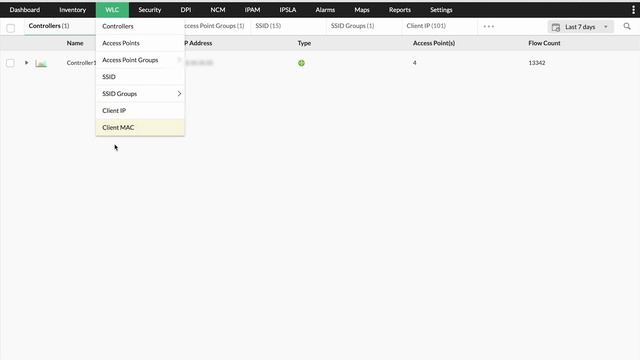Image resolution: width=640 pixels, height=360 pixels.
Task: Open the Controller1 name link
Action: (x=81, y=63)
